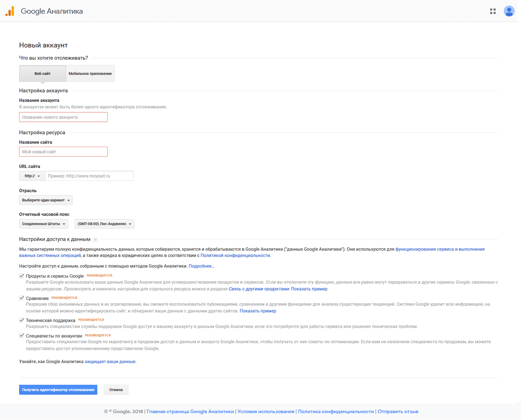Click the URL сайта text field
The width and height of the screenshot is (521, 420).
pos(89,176)
